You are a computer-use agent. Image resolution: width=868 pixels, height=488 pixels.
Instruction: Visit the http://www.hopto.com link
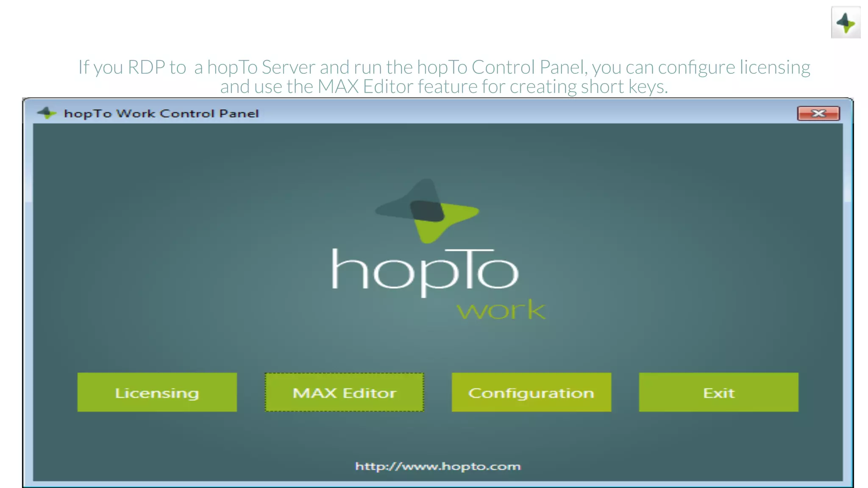coord(438,466)
